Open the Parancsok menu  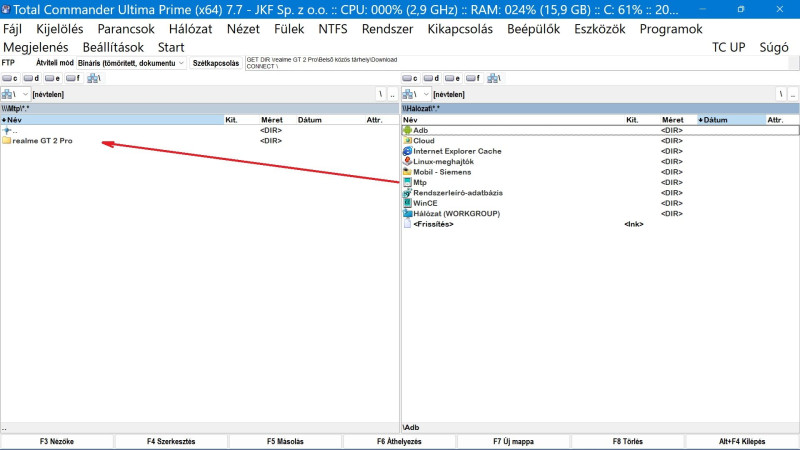126,29
